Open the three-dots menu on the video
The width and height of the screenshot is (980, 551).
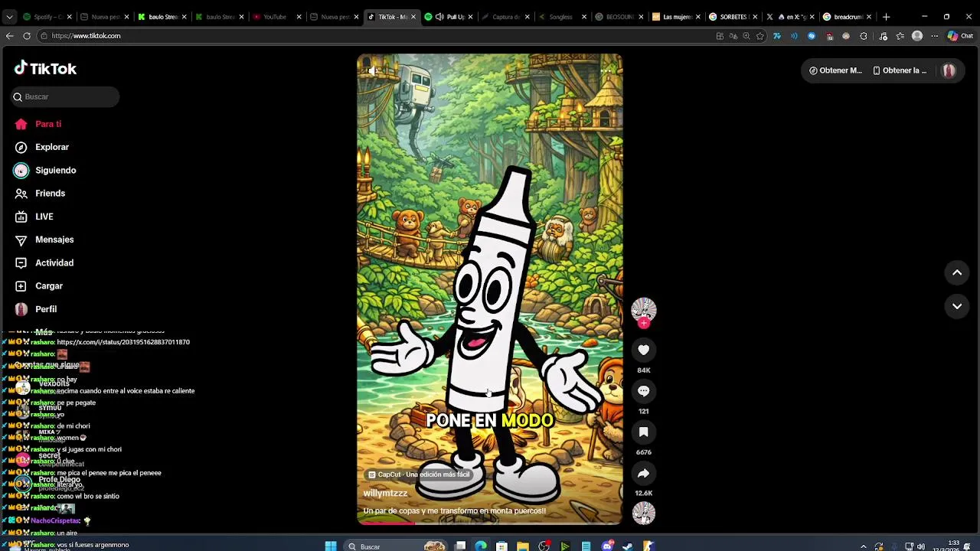pyautogui.click(x=606, y=70)
